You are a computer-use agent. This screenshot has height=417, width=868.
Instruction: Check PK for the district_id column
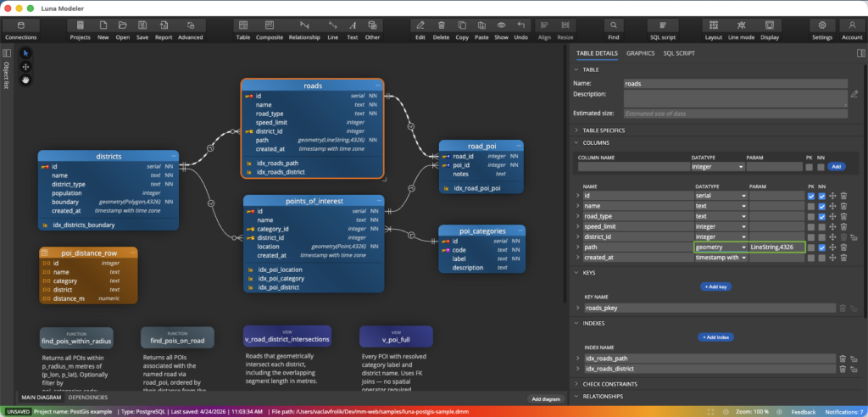[x=811, y=237]
